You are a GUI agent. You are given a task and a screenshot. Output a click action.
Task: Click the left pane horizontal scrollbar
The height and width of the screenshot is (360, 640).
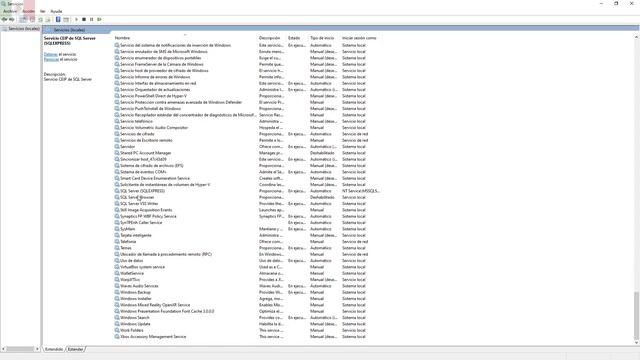(20, 349)
